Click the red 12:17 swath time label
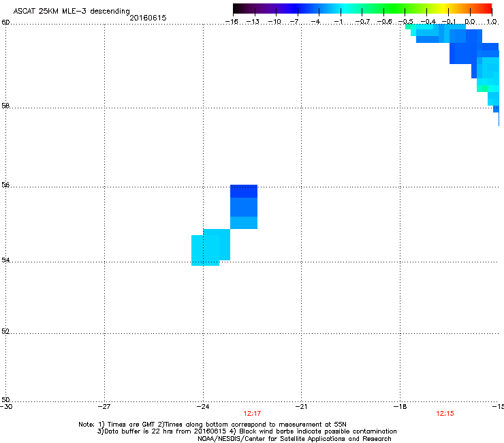The image size is (504, 443). [252, 414]
